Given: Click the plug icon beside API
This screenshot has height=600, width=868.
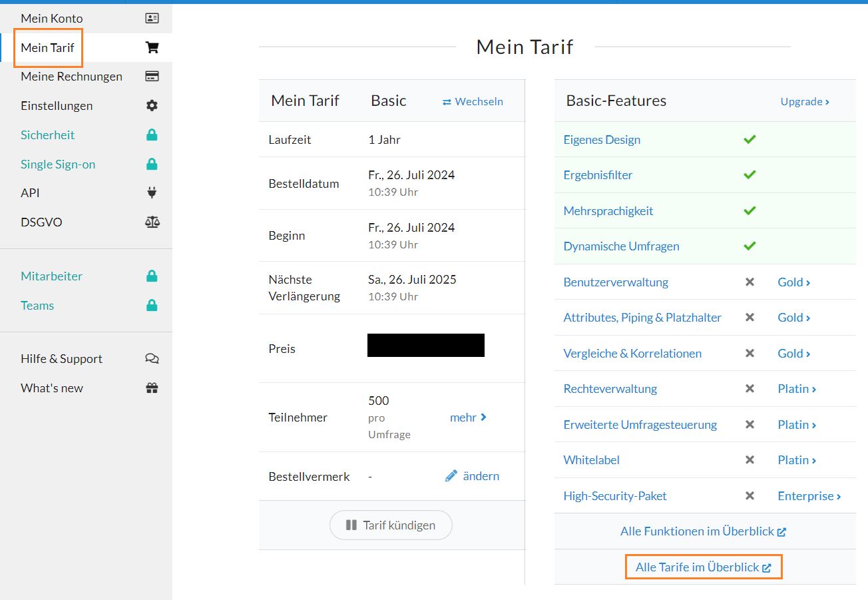Looking at the screenshot, I should [x=152, y=192].
